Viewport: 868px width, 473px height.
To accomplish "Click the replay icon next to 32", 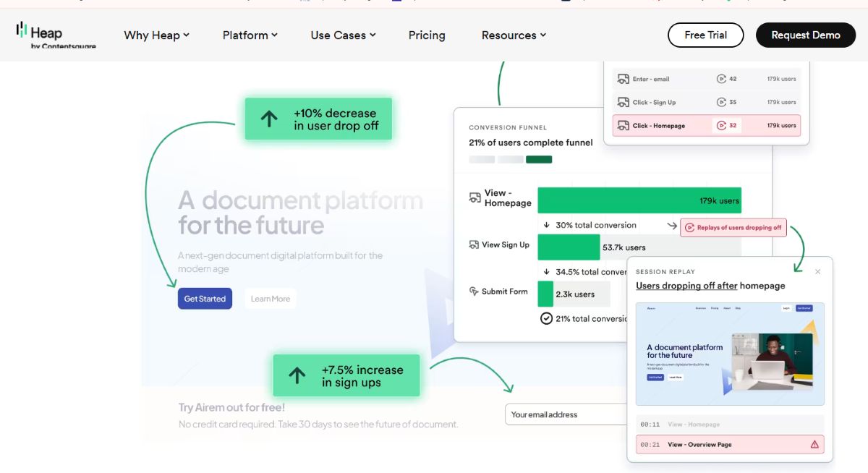I will [x=721, y=125].
